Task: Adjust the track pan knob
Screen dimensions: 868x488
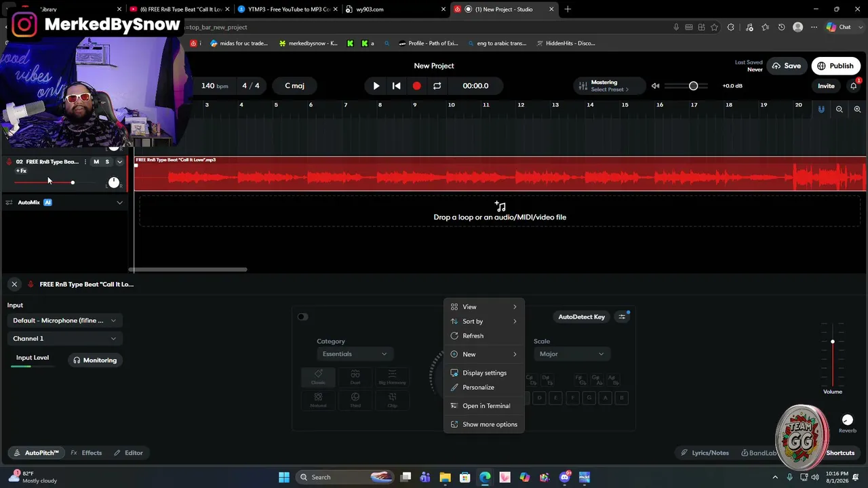Action: click(114, 182)
